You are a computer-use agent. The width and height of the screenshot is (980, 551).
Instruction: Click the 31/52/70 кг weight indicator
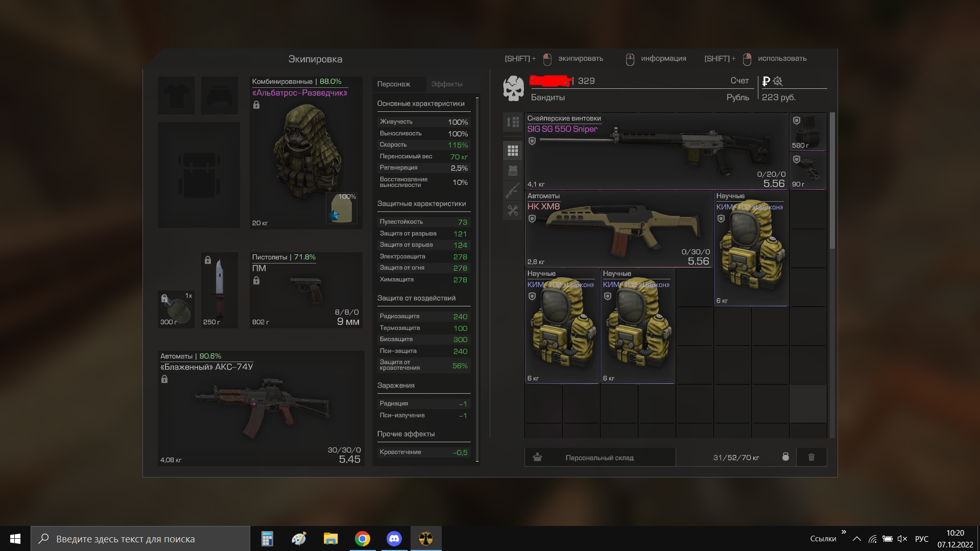736,457
